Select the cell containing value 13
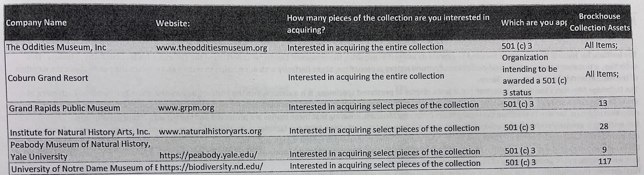The height and width of the screenshot is (175, 644). pyautogui.click(x=603, y=103)
